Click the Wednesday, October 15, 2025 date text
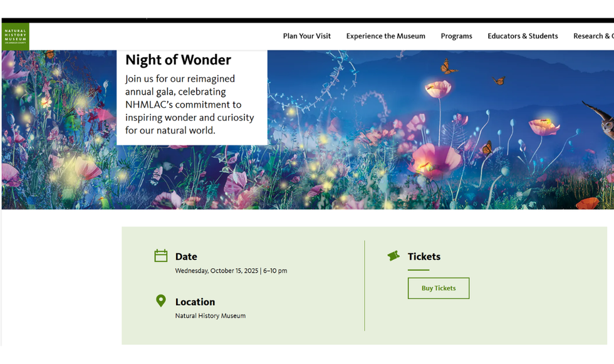Viewport: 614px width, 364px height. point(231,271)
